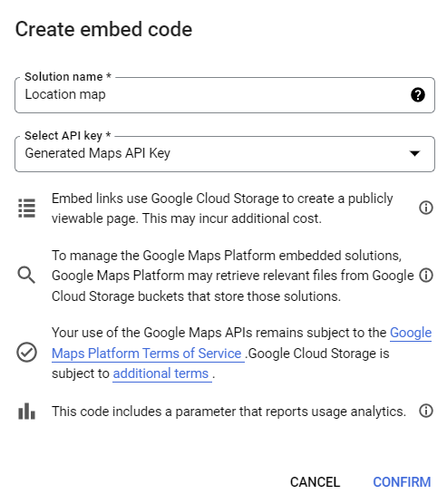Open info icon next to usage analytics text
This screenshot has width=447, height=504.
pos(426,411)
